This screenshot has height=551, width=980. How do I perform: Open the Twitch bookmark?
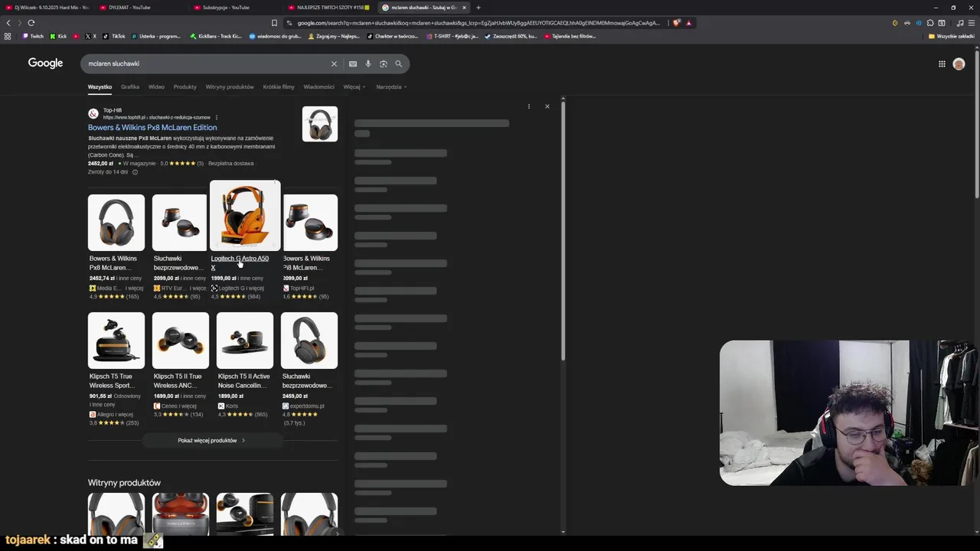point(33,36)
